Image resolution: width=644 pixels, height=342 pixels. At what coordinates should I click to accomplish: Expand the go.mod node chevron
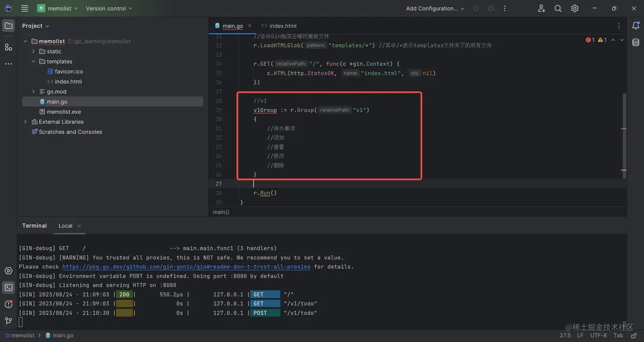(34, 92)
